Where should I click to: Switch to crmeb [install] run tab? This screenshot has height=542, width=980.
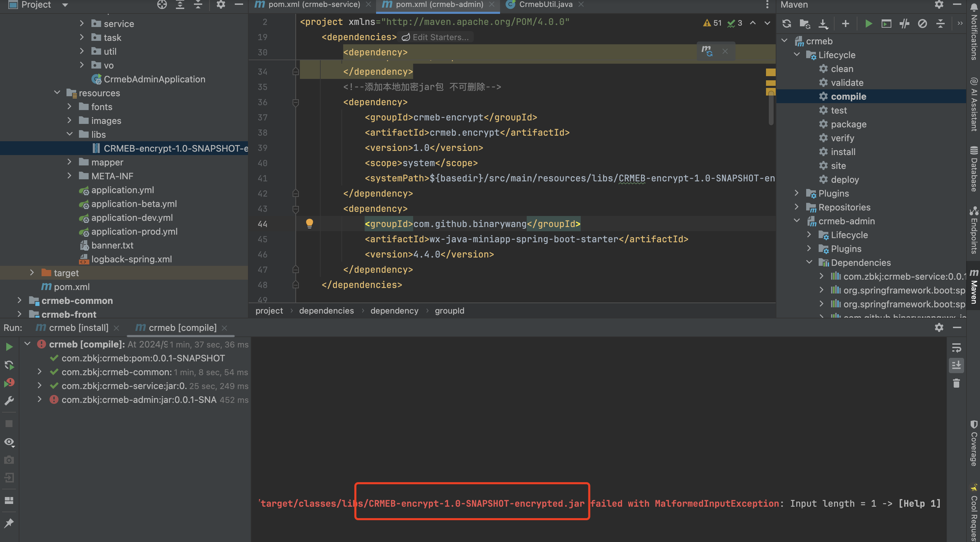coord(79,327)
